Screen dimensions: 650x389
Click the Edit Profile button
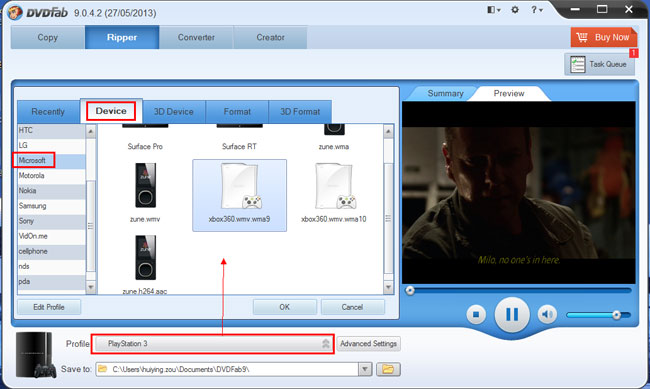[x=49, y=307]
